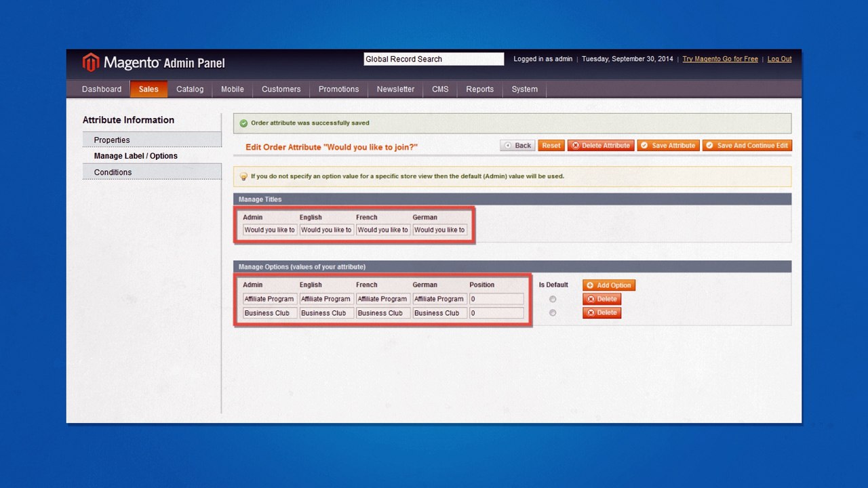The image size is (868, 488).
Task: Click the 'Edit Order Attribute' page heading
Action: 332,147
